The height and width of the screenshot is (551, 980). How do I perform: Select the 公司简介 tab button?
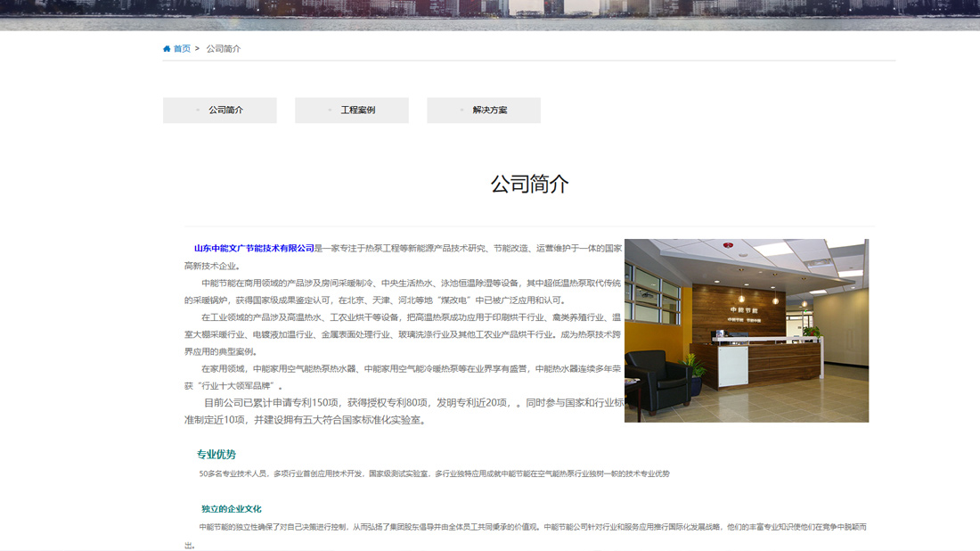point(220,110)
